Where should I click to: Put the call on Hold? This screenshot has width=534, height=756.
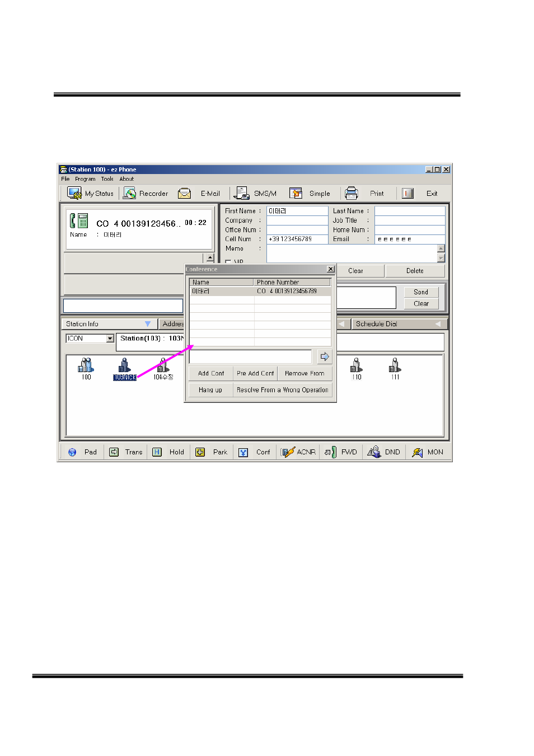point(168,452)
